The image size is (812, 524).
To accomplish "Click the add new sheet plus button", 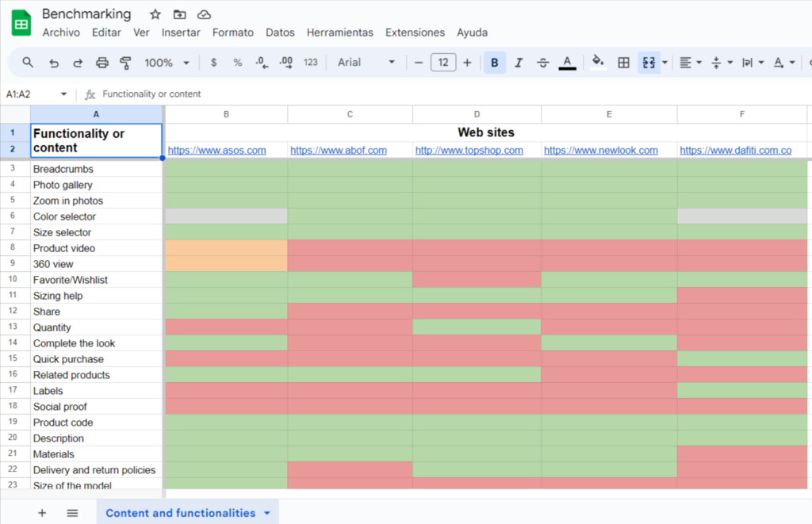I will pos(42,513).
